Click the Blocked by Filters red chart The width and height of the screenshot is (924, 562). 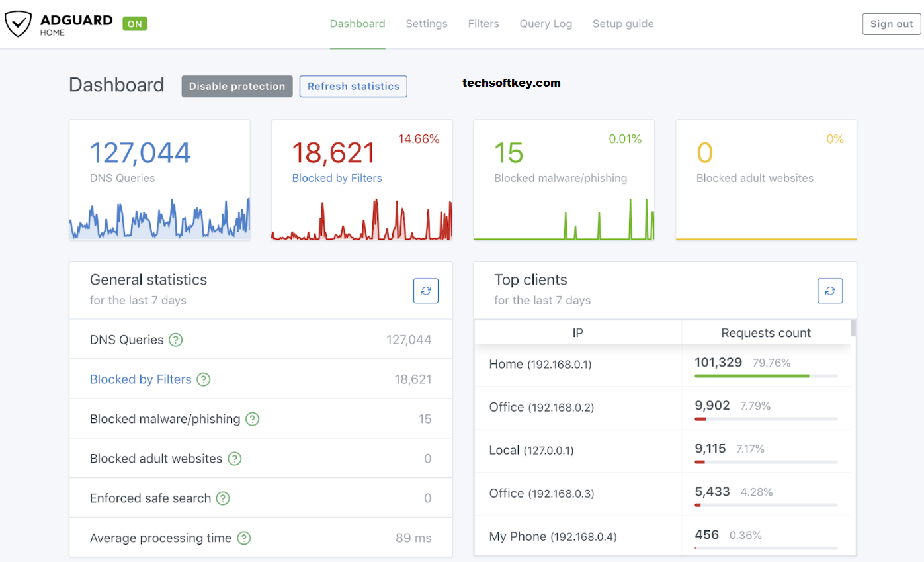[362, 219]
